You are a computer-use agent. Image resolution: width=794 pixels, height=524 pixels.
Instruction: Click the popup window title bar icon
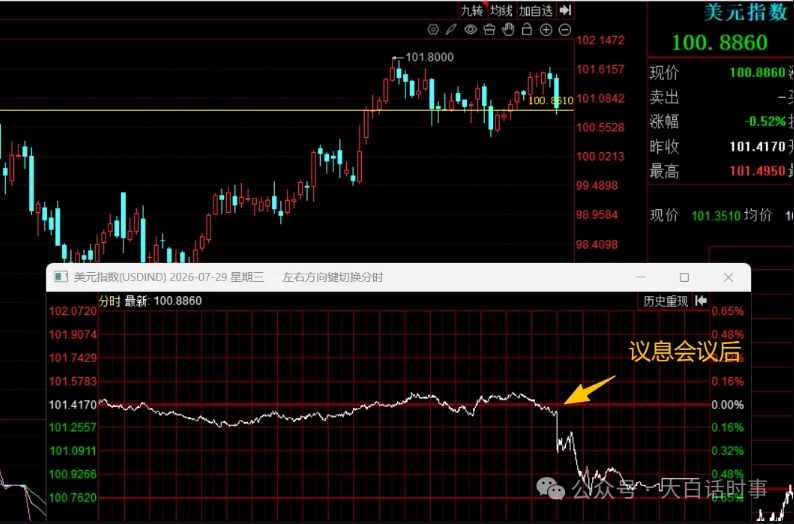coord(61,277)
